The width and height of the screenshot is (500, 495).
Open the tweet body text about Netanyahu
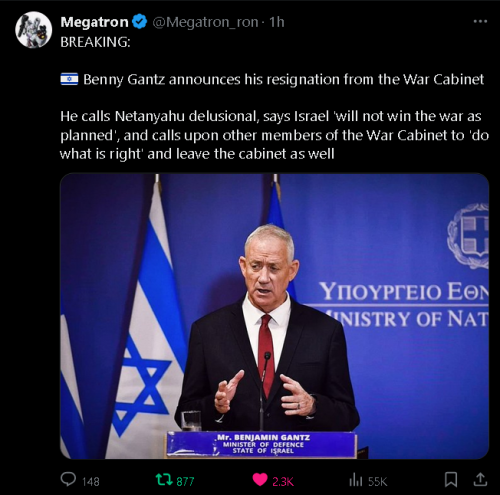(x=274, y=135)
